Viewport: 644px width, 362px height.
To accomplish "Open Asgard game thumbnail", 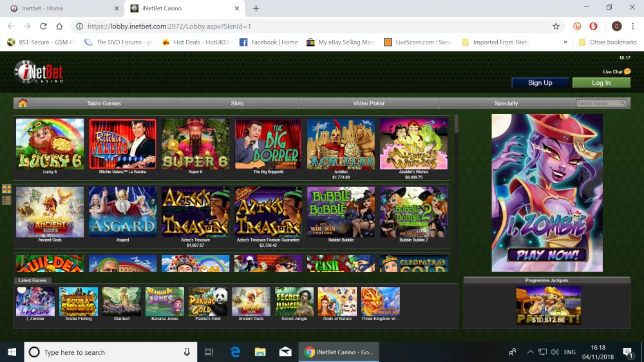I will click(122, 212).
